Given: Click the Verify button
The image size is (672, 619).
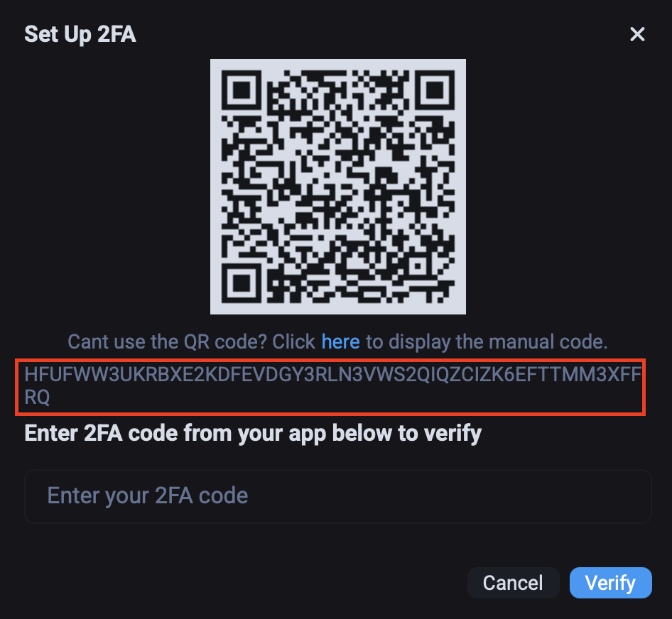Looking at the screenshot, I should [x=610, y=583].
